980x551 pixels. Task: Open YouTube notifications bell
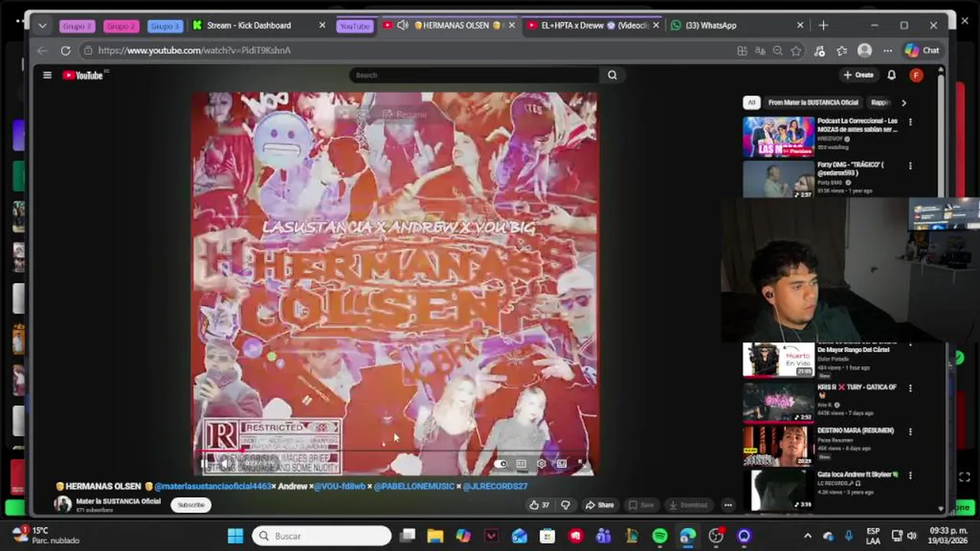tap(891, 75)
